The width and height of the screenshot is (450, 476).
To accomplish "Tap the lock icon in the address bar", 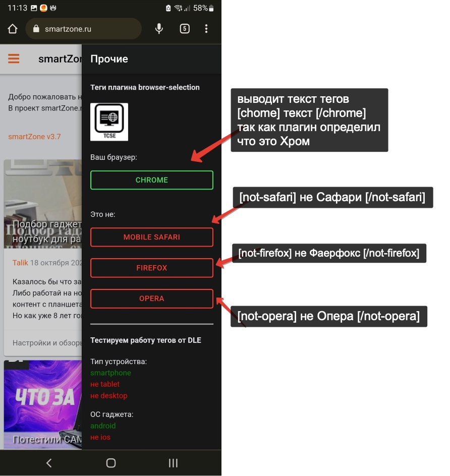I will (x=36, y=29).
